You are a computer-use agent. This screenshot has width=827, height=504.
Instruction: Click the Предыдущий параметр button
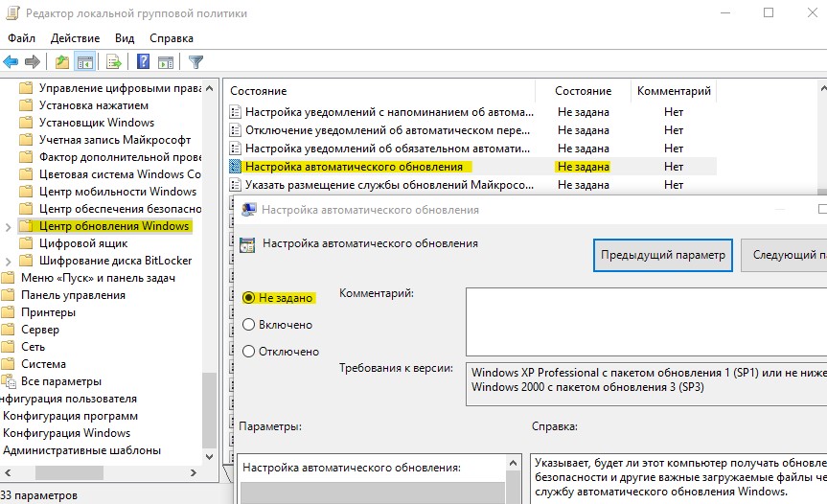pyautogui.click(x=663, y=255)
